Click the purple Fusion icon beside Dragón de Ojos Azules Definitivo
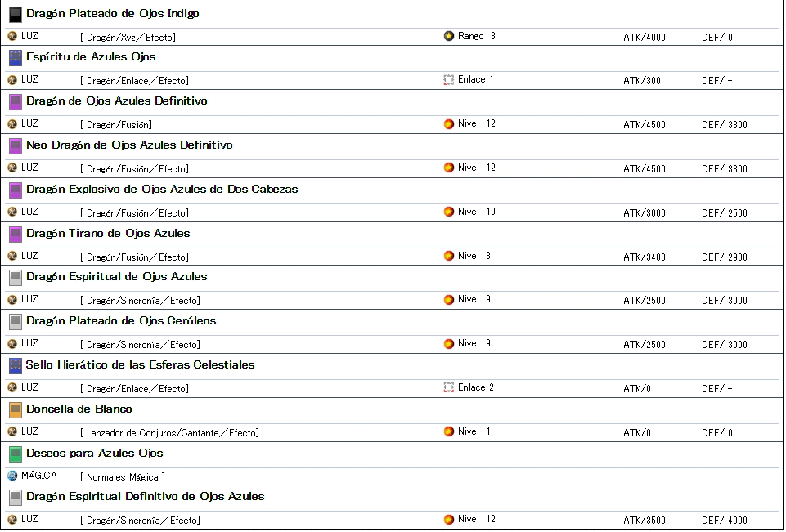This screenshot has width=786, height=532. (x=16, y=101)
